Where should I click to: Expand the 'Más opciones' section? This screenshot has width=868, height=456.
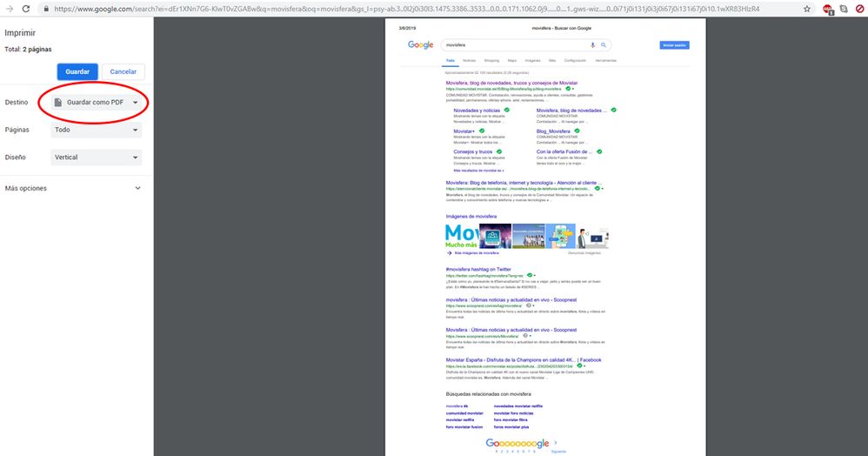pyautogui.click(x=73, y=188)
